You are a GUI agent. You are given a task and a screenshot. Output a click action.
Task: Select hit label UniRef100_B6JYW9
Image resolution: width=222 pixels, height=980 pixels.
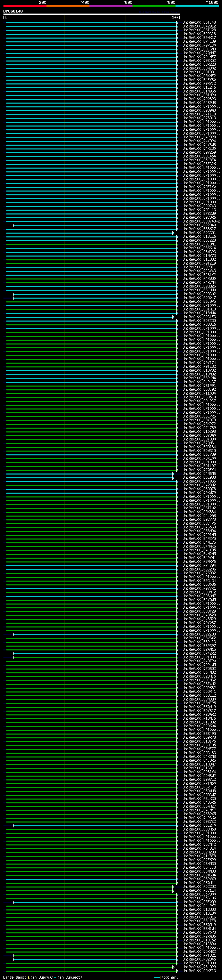coord(199,455)
